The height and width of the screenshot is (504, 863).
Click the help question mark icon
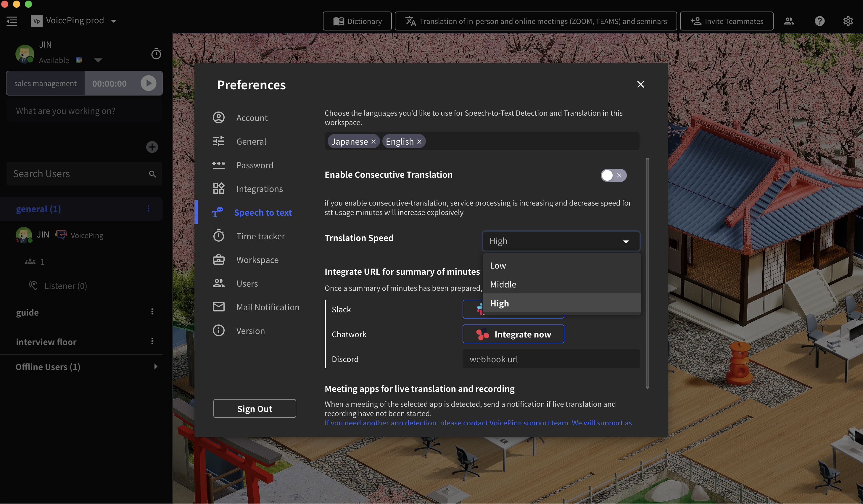pyautogui.click(x=819, y=21)
